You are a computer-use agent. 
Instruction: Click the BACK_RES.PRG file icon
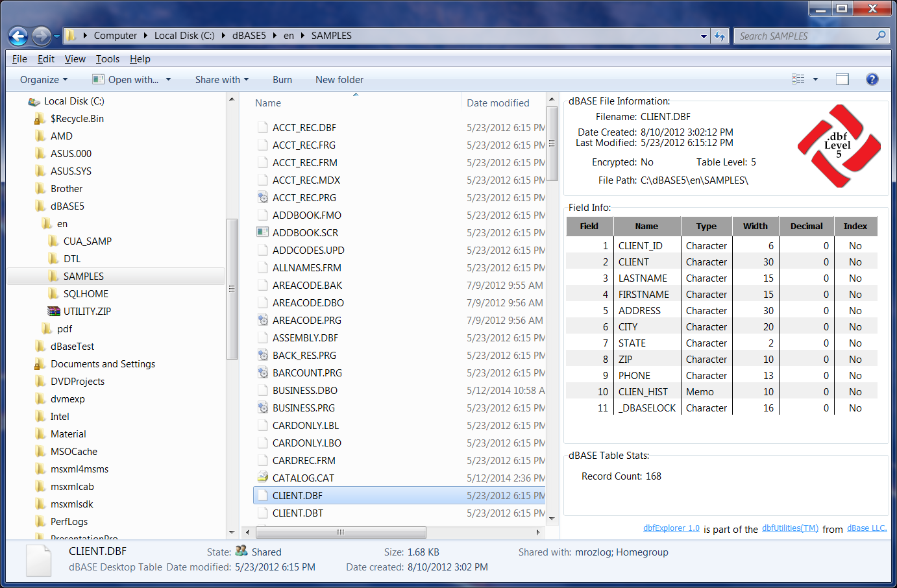(263, 355)
